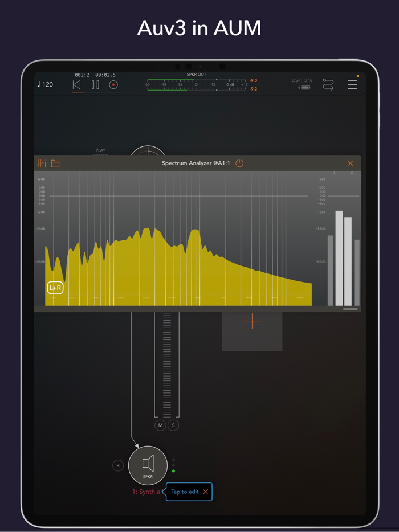
Task: Click the channel volume fader
Action: point(167,365)
